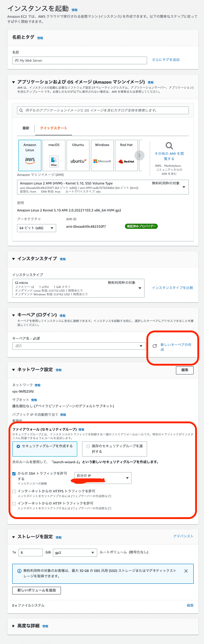
Task: Close the free tier info banner
Action: 186,571
